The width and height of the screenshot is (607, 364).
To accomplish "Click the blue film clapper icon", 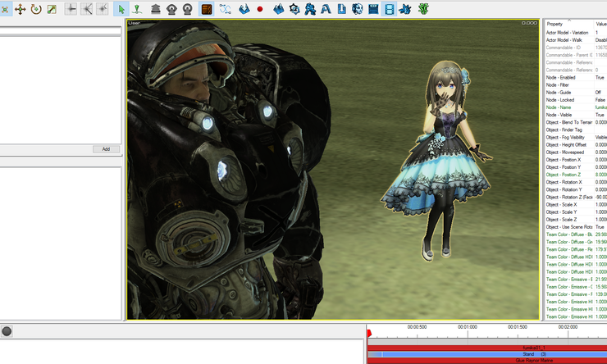I will (373, 9).
